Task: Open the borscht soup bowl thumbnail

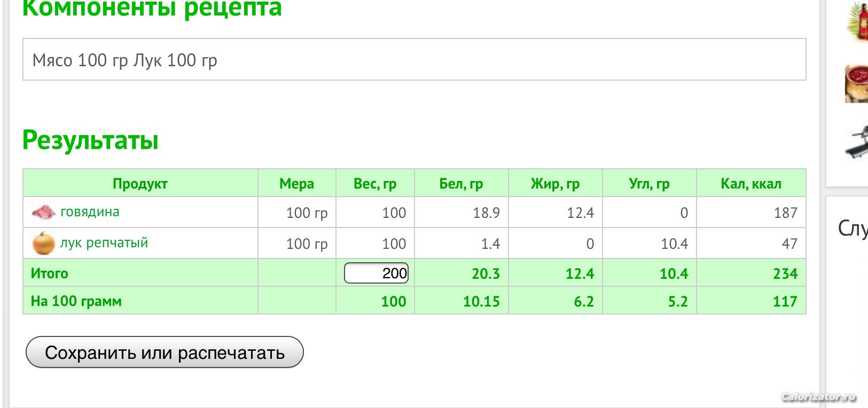Action: coord(857,83)
